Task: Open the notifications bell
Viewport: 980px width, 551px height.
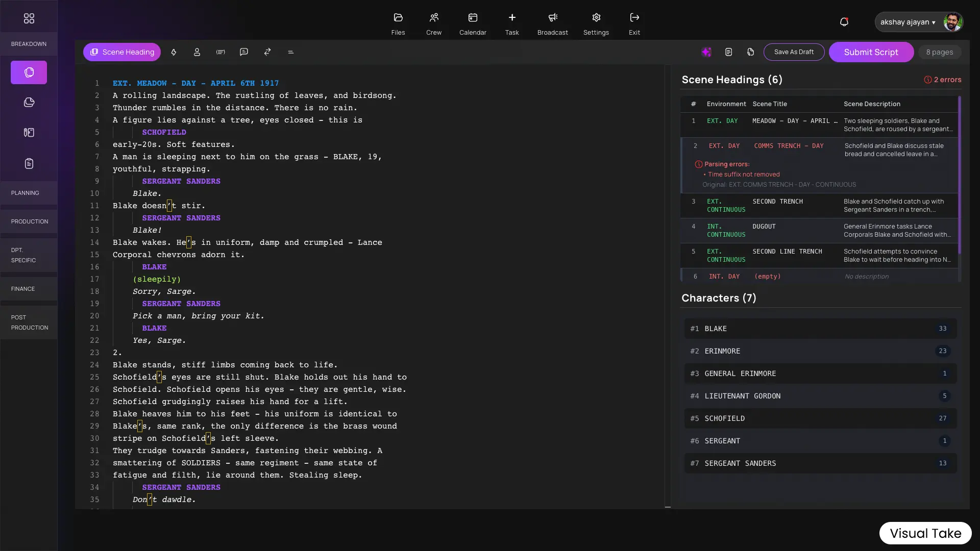Action: (844, 22)
